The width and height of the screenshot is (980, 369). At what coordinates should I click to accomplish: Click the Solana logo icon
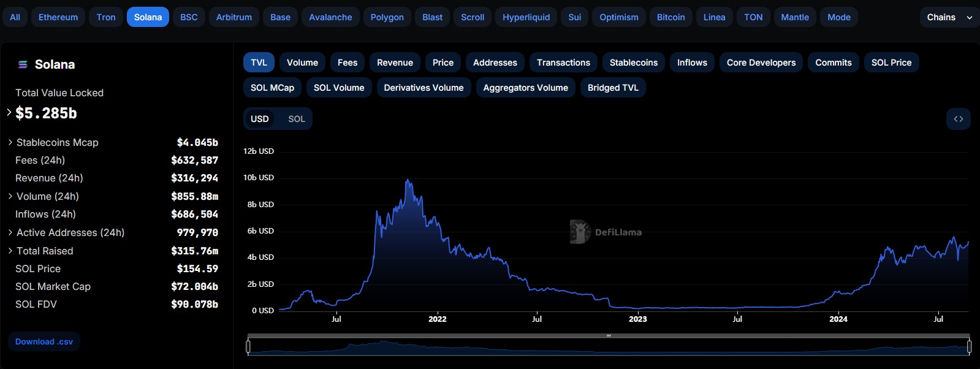point(23,64)
